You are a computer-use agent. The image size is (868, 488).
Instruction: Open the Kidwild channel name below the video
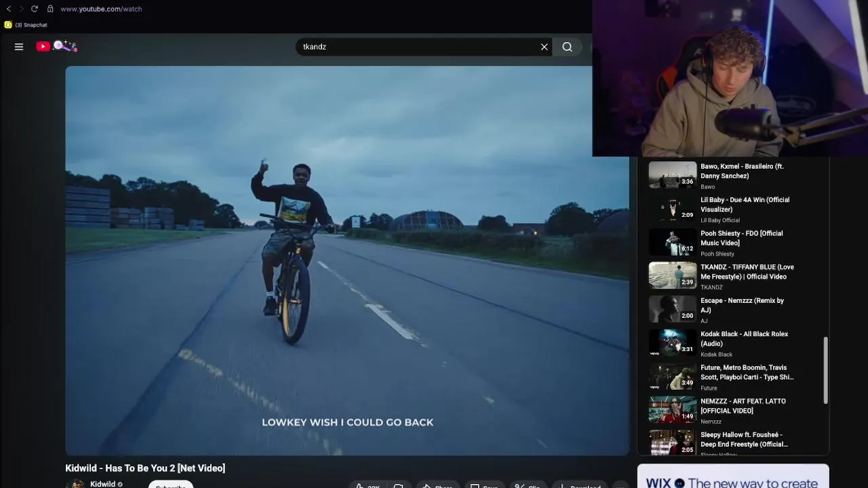tap(102, 484)
